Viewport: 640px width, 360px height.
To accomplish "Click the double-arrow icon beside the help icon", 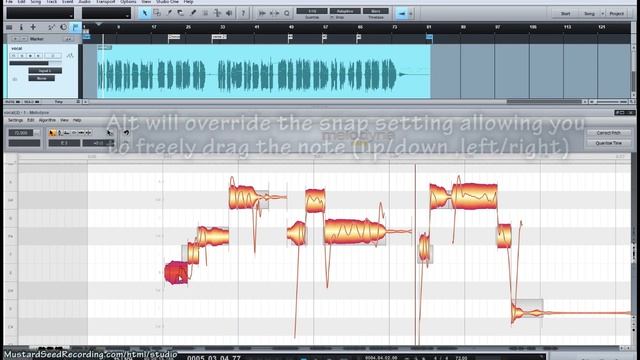I will [262, 13].
